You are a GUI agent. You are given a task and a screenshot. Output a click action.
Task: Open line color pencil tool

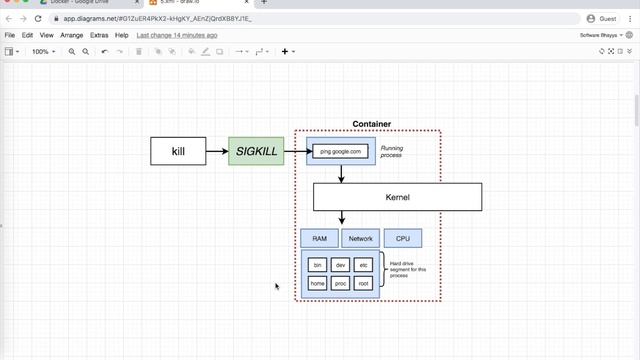tap(206, 52)
